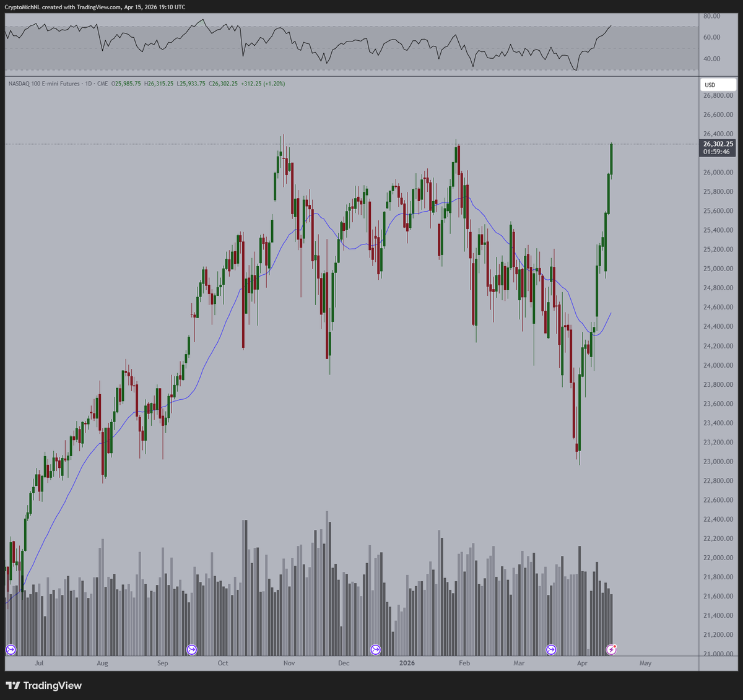Click the Oct label on time axis
Image resolution: width=743 pixels, height=700 pixels.
(x=223, y=663)
